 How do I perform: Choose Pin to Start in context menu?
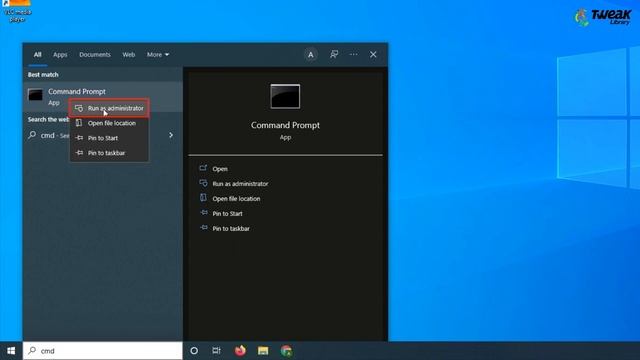tap(109, 138)
